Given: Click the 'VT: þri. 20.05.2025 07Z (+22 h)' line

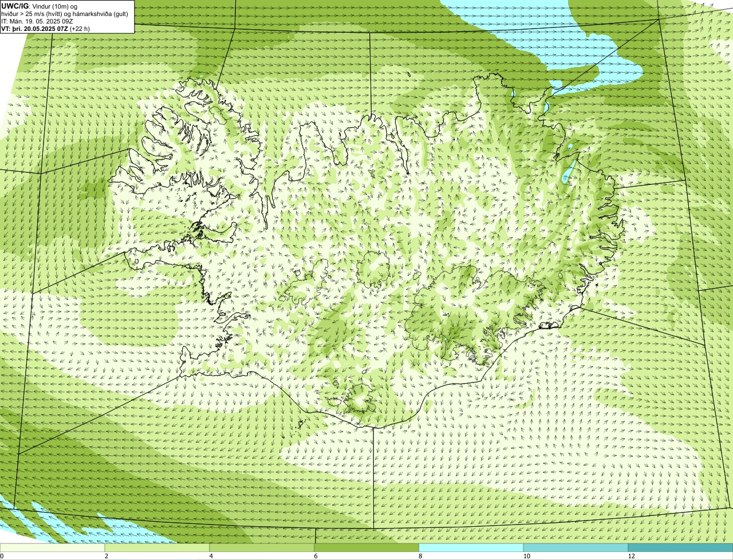Looking at the screenshot, I should pos(46,29).
